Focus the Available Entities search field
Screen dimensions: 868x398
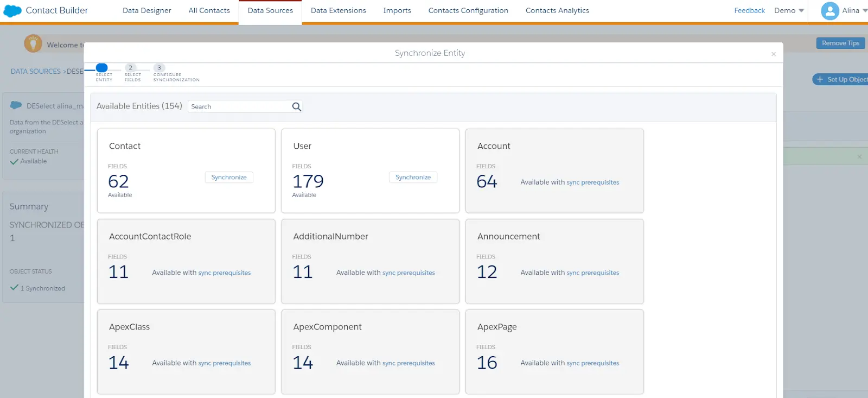(239, 107)
